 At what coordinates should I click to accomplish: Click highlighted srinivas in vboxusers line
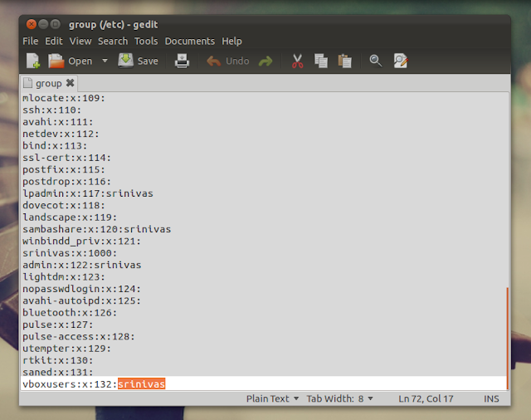(x=142, y=383)
